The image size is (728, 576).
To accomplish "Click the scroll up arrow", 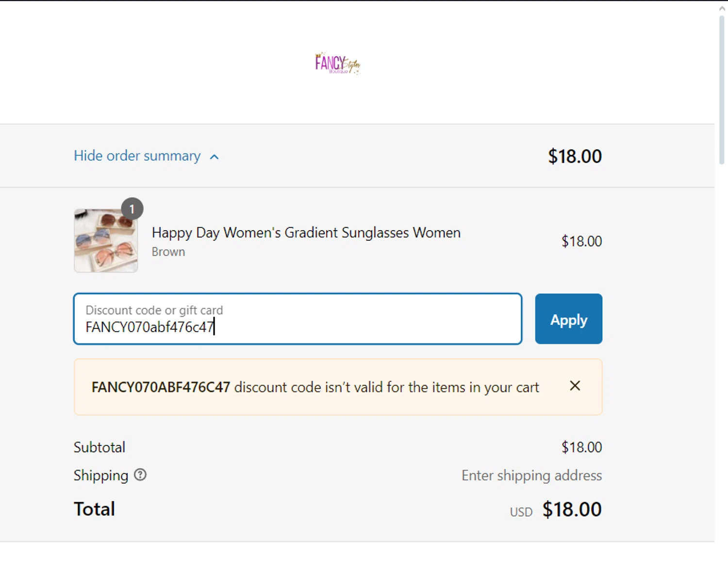I will click(x=722, y=8).
